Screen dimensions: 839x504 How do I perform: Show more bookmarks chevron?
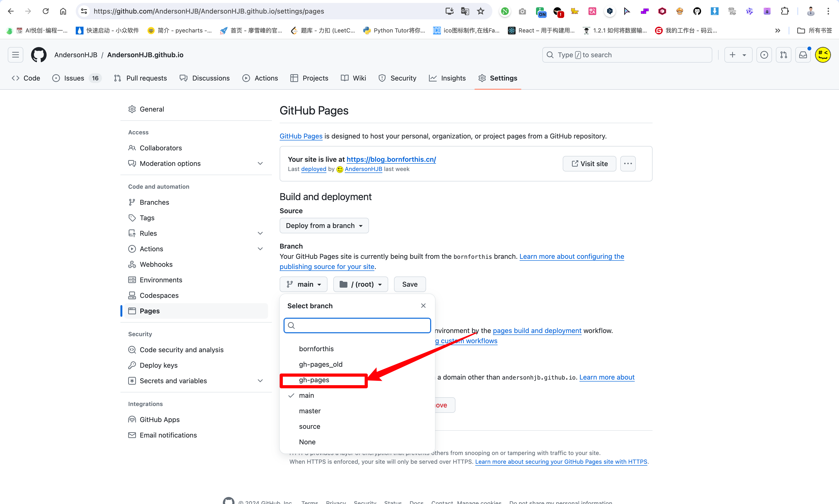click(x=778, y=31)
